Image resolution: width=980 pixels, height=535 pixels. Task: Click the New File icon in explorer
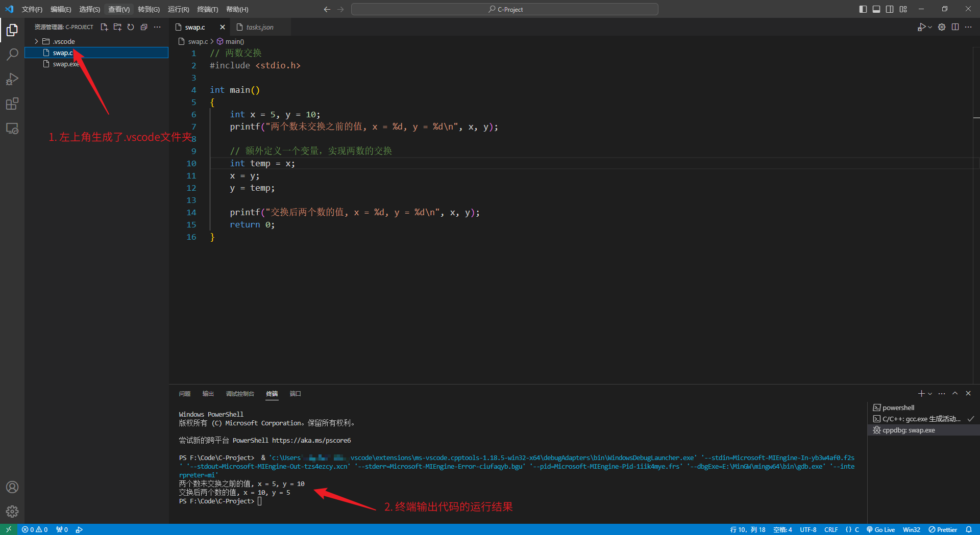click(104, 27)
